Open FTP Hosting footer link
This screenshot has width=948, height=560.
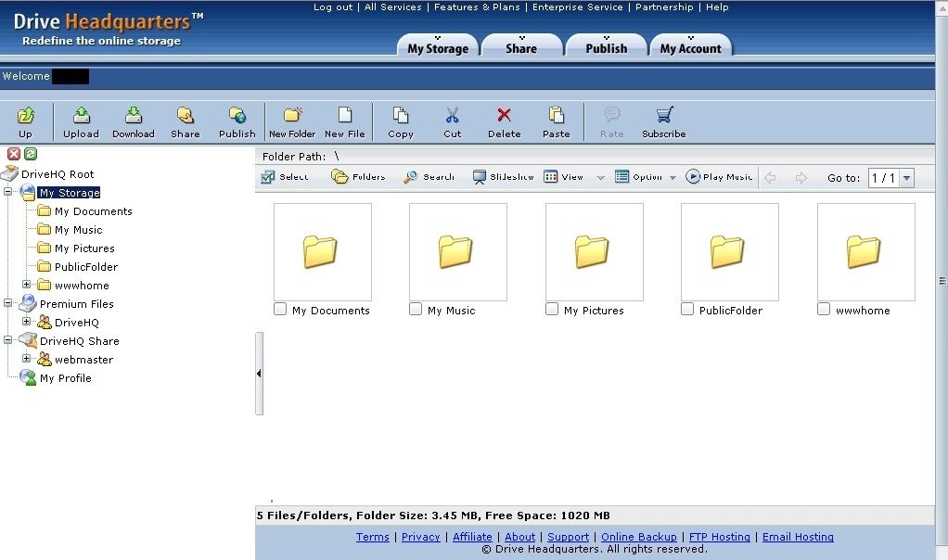pyautogui.click(x=720, y=537)
